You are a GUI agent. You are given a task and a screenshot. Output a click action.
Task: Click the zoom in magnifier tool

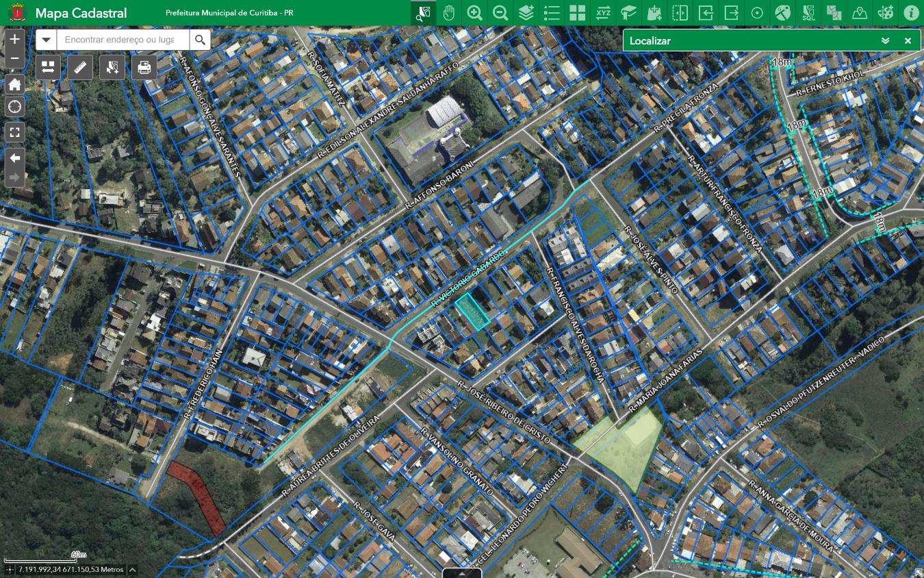tap(474, 13)
